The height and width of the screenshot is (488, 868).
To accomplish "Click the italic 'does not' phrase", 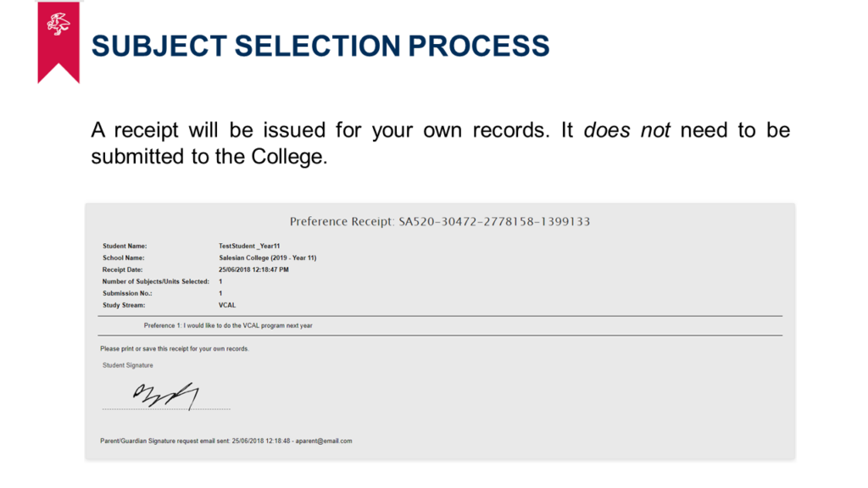I will coord(627,130).
